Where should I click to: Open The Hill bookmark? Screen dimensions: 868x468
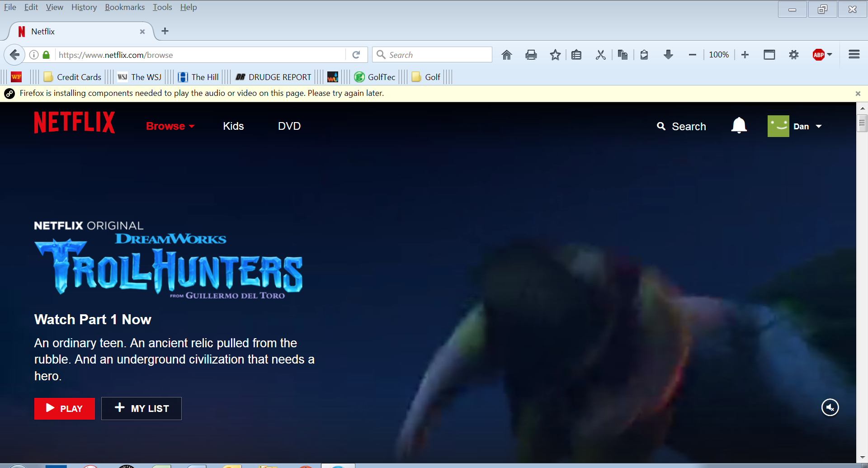(x=198, y=77)
